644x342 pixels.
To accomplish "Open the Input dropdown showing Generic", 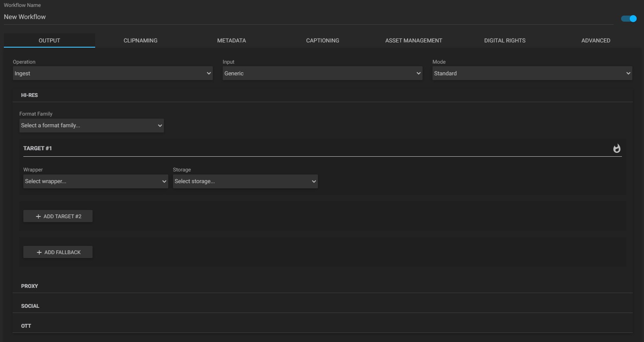I will 323,73.
